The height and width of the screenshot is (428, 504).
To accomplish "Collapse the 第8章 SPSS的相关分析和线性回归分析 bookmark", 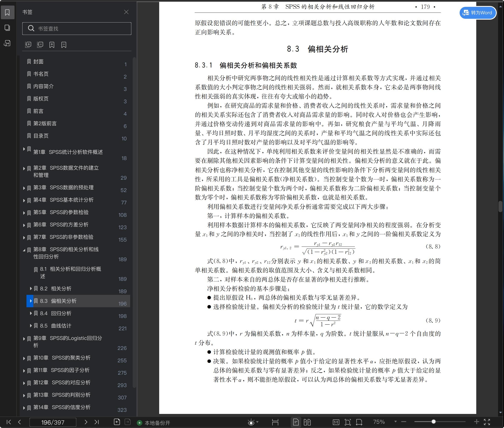I will pos(24,250).
